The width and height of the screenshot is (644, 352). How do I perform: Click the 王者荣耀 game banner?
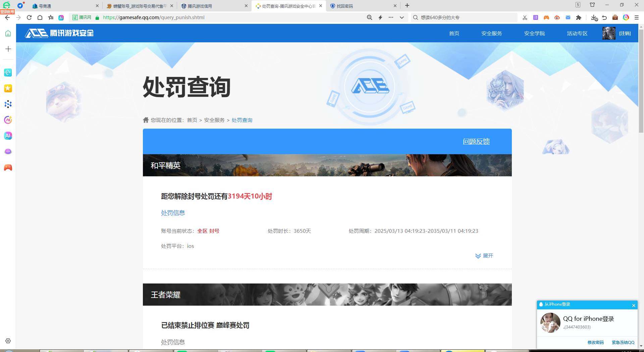[x=327, y=295]
